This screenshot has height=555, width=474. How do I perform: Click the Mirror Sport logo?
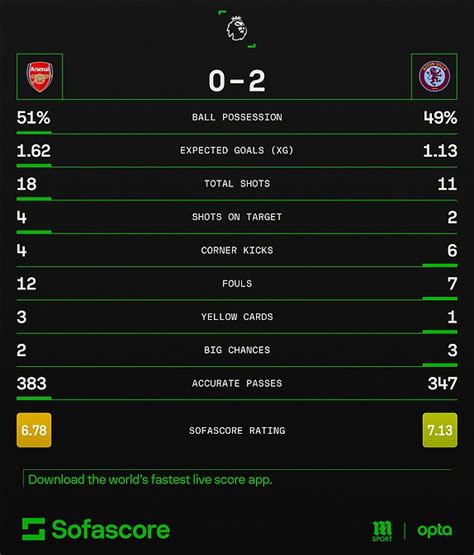(382, 531)
